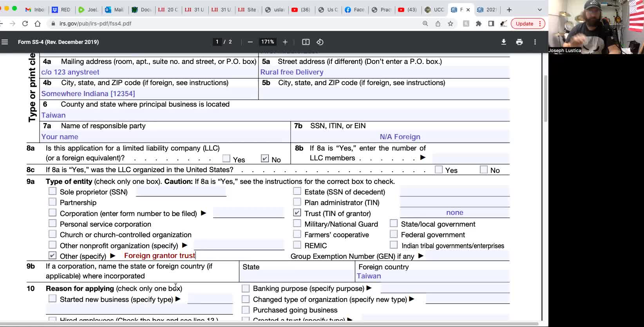Open the PDF sidebar menu

(x=5, y=42)
